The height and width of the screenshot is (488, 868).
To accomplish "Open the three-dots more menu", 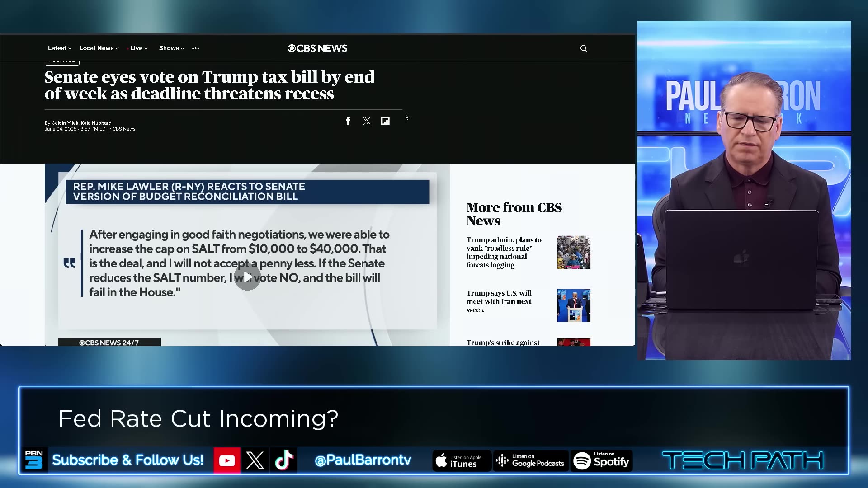I will coord(195,48).
